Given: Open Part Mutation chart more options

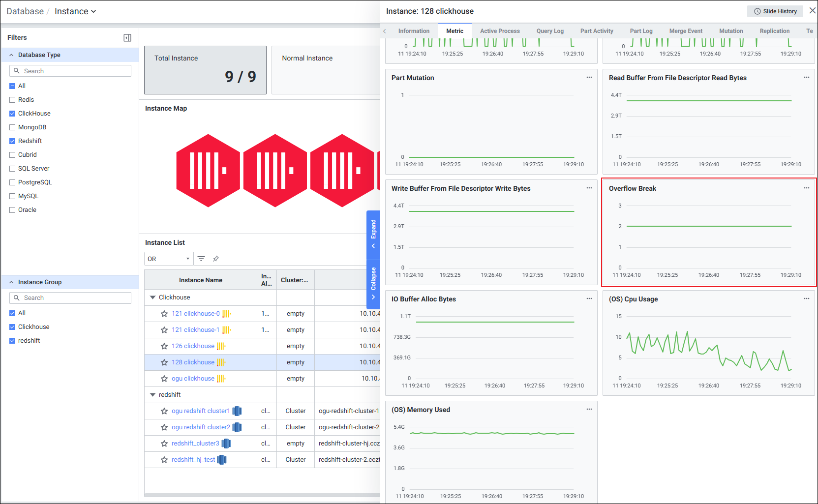Looking at the screenshot, I should (589, 78).
